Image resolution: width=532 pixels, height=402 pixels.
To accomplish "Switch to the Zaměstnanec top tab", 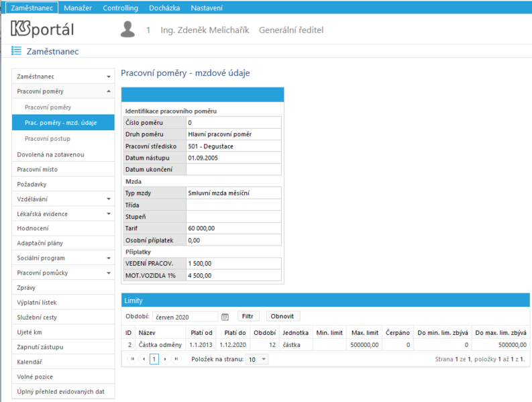I will pyautogui.click(x=32, y=8).
